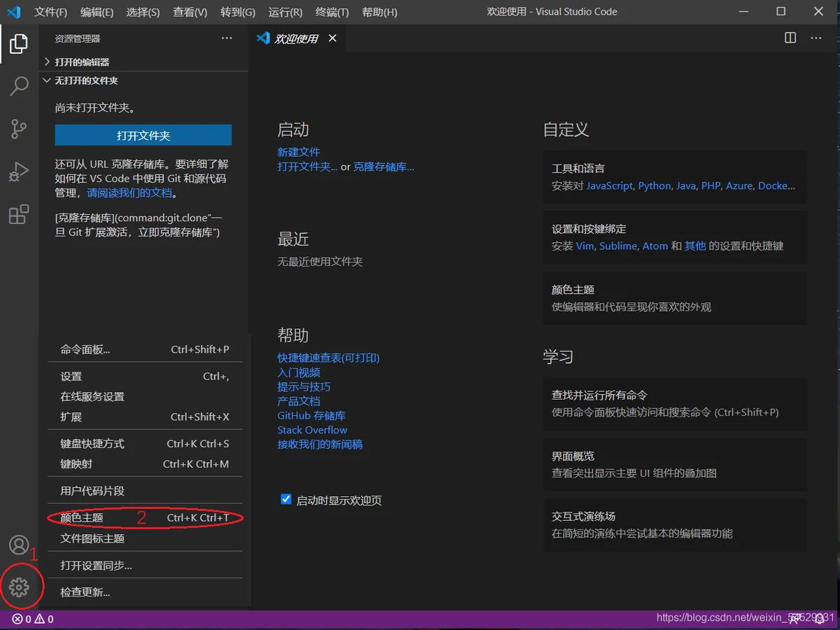This screenshot has height=630, width=840.
Task: Click the Accounts icon in activity bar
Action: tap(19, 545)
